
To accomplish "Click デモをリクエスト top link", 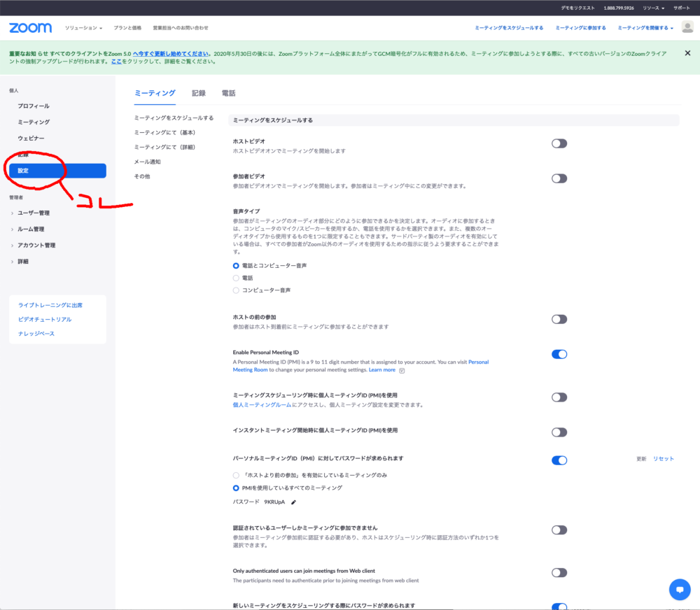I will pyautogui.click(x=577, y=8).
